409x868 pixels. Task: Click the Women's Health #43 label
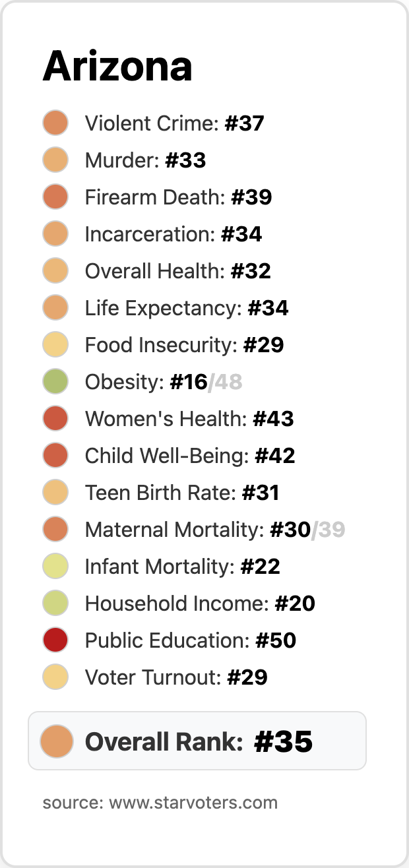coord(189,419)
